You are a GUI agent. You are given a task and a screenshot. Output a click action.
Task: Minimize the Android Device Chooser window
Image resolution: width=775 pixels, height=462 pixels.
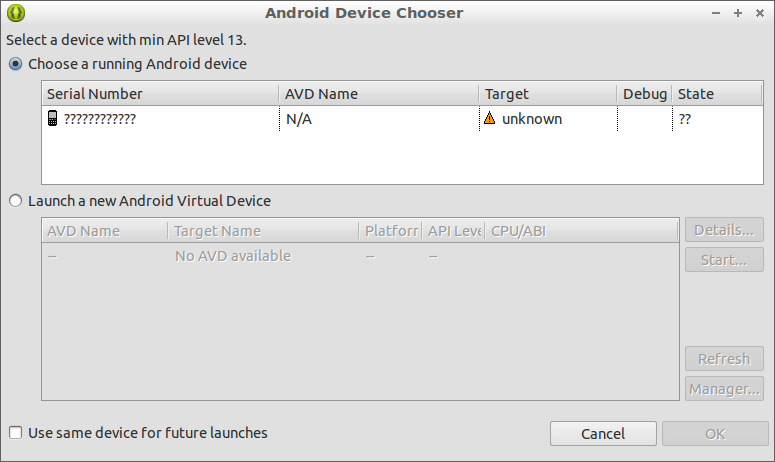tap(717, 13)
